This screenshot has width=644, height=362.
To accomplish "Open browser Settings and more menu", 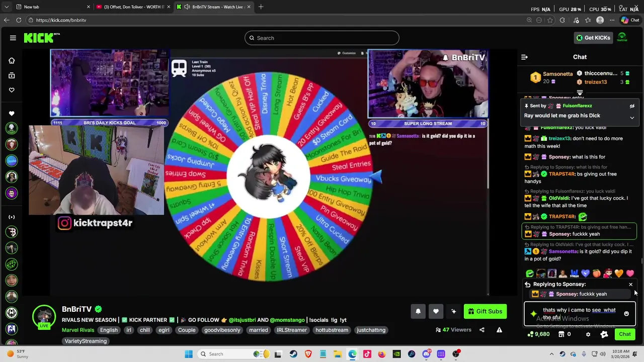I will click(x=612, y=20).
